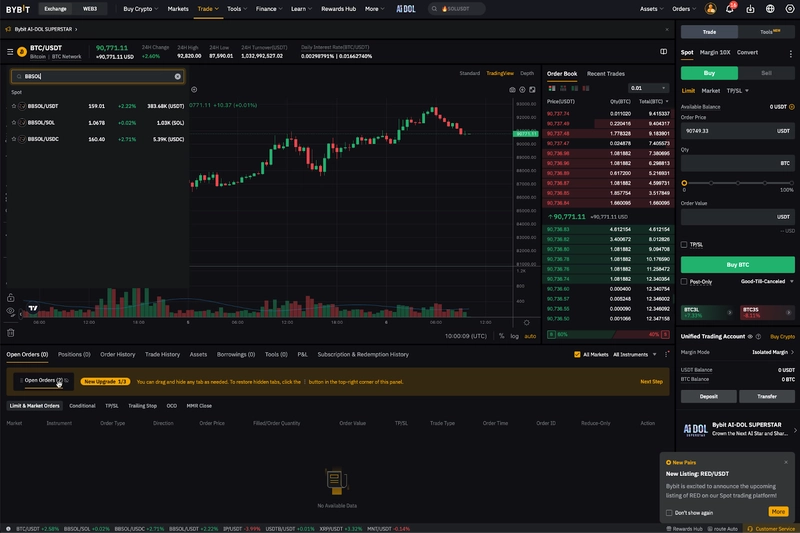The image size is (800, 533).
Task: Close the New Pairs notification popup
Action: pos(786,462)
